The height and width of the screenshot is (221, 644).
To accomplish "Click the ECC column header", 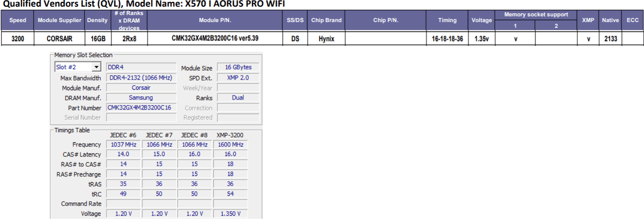I will [x=633, y=20].
